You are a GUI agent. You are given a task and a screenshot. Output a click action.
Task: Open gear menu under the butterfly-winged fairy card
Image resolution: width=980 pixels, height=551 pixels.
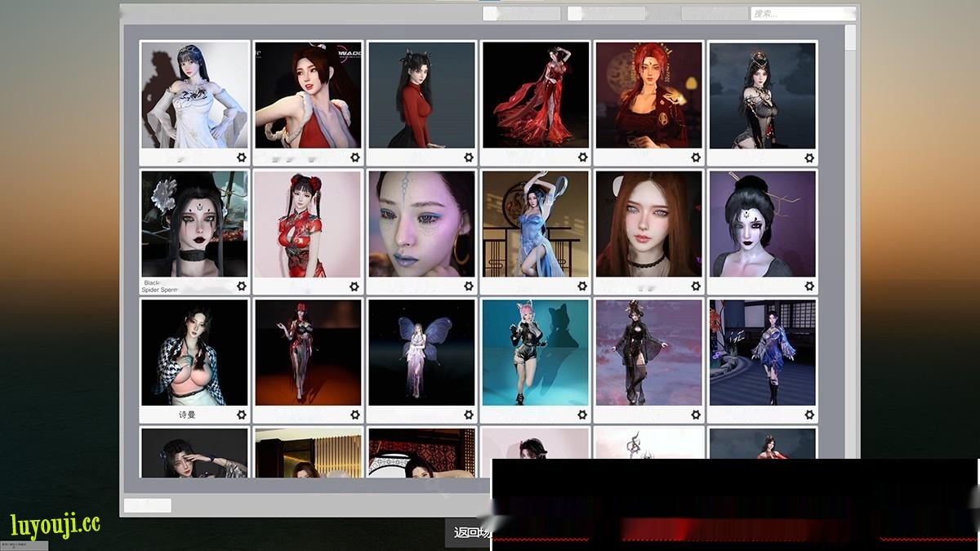pos(469,415)
